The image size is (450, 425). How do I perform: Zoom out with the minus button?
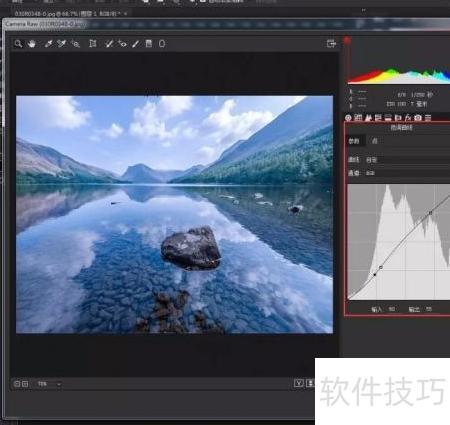coord(17,384)
